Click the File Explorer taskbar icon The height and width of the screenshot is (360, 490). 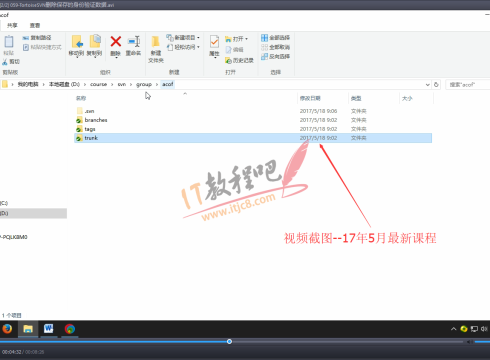[28, 329]
